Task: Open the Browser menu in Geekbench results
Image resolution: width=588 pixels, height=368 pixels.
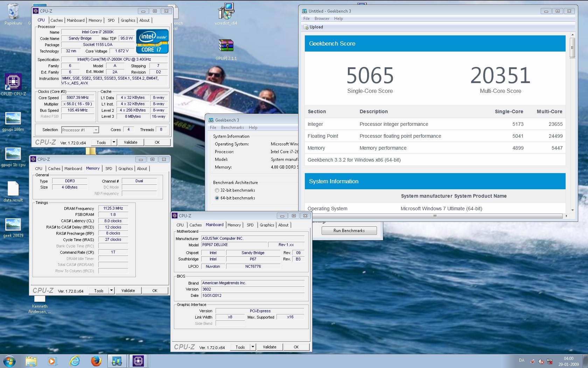Action: 322,19
